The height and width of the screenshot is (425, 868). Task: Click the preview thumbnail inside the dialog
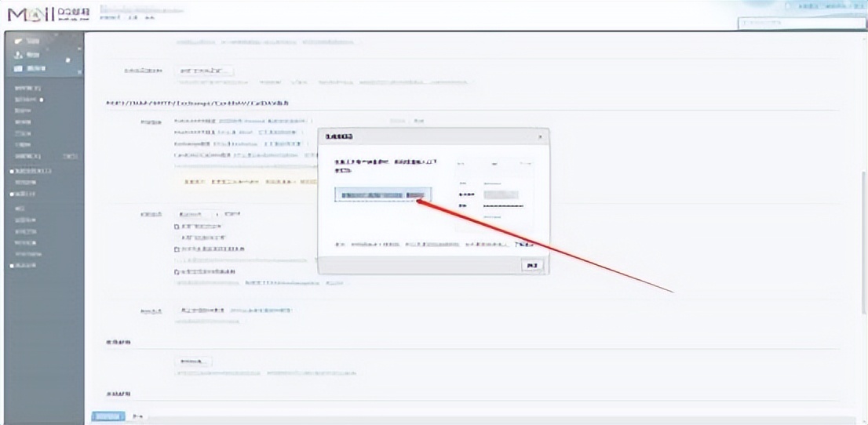493,191
